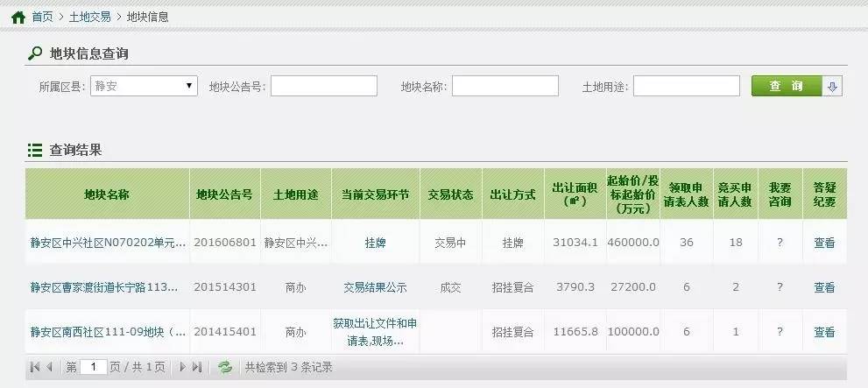
Task: Click 查看 in the 201514301 row
Action: 824,287
